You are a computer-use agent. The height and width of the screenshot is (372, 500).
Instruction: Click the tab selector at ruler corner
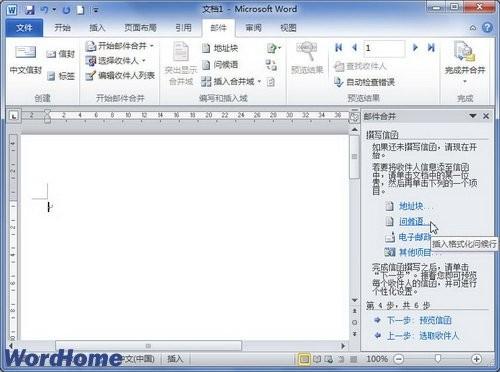(x=14, y=116)
